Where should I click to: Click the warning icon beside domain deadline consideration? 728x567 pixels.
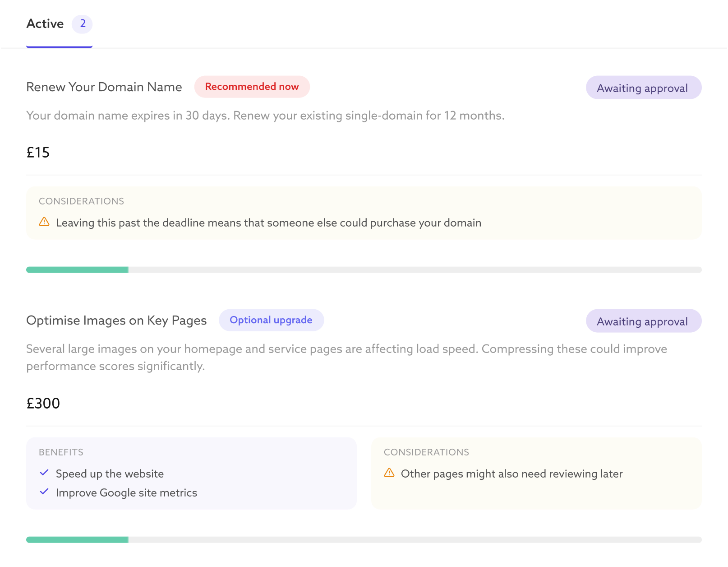44,222
